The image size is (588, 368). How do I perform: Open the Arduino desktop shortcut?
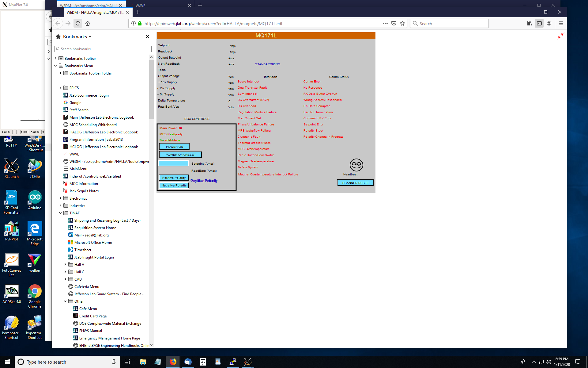click(x=35, y=200)
